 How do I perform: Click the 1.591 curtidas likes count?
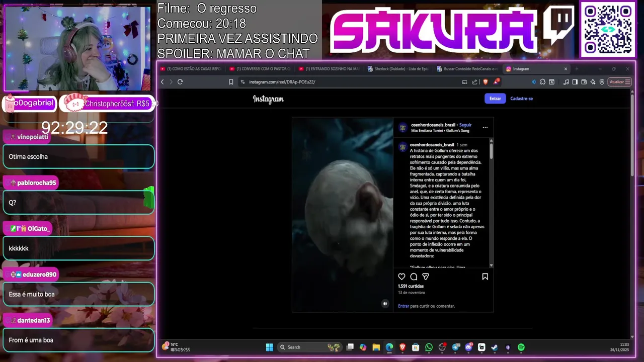[411, 286]
